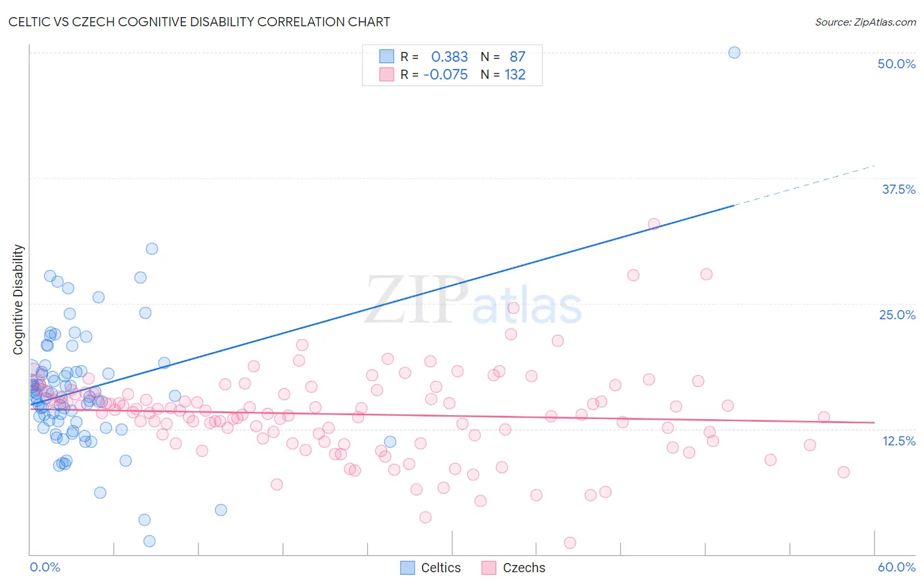The image size is (924, 586).
Task: Click the N value 132 in stats box
Action: (515, 74)
